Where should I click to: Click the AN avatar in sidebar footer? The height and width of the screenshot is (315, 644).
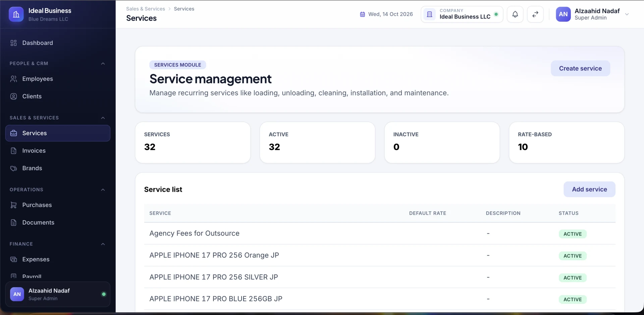[x=17, y=294]
